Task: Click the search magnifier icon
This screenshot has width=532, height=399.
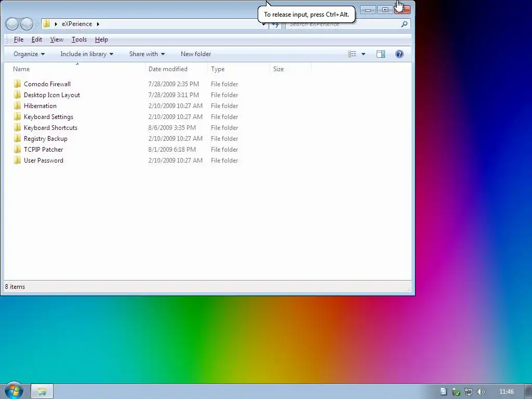Action: pos(404,24)
